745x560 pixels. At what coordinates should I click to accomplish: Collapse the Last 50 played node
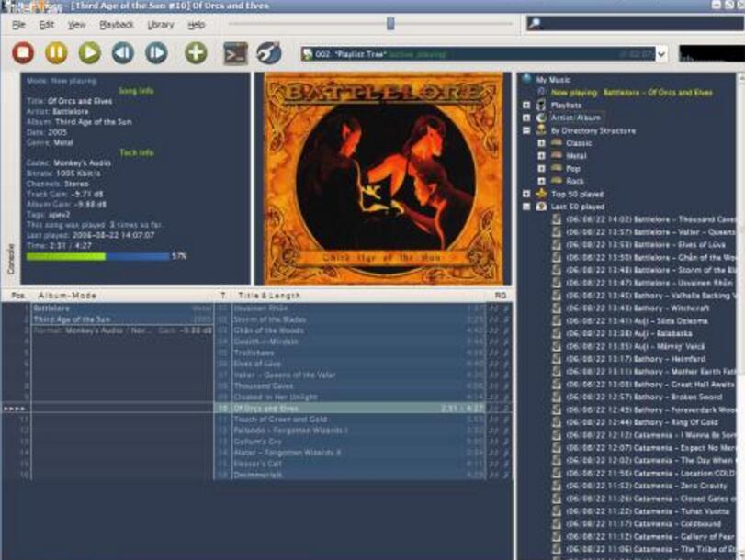[526, 207]
